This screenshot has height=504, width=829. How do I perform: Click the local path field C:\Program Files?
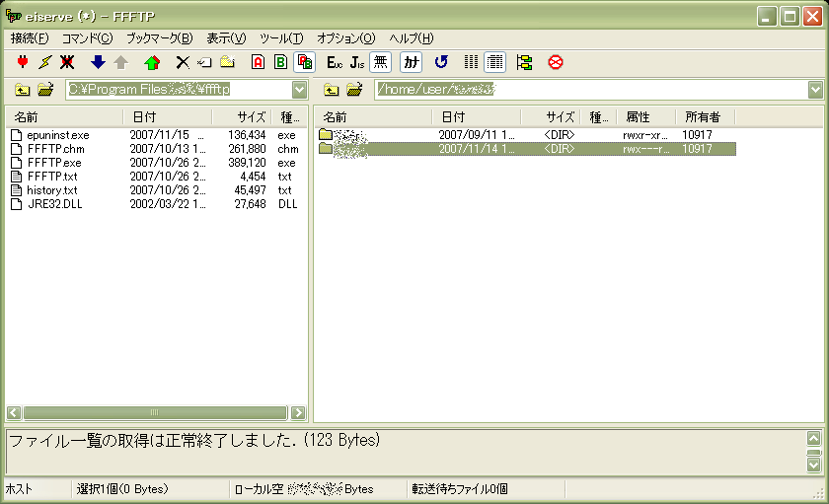click(x=180, y=90)
